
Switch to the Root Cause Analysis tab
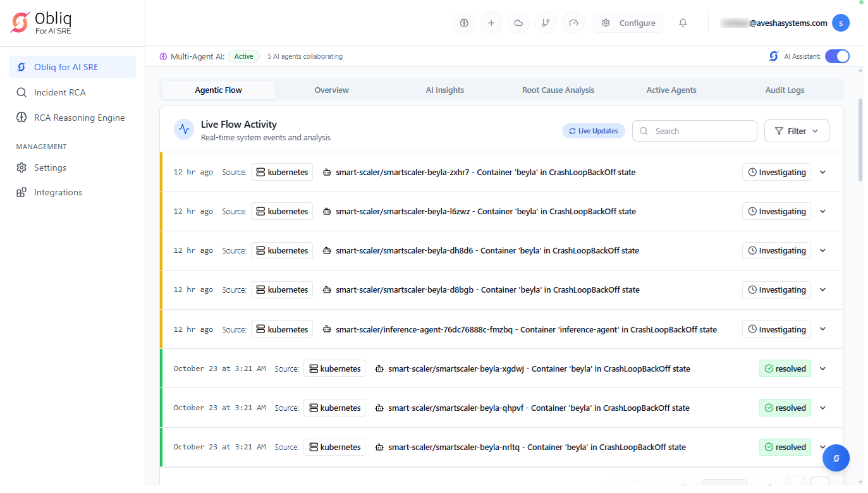[558, 90]
